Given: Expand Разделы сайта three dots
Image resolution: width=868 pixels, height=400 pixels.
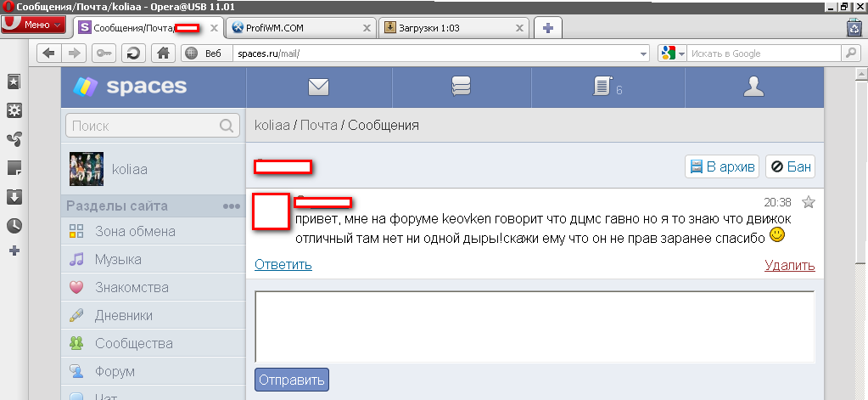Looking at the screenshot, I should coord(231,206).
